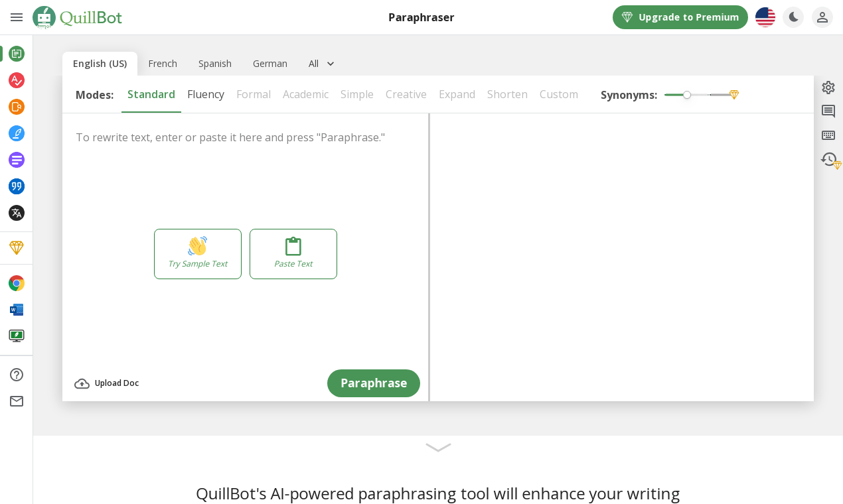The image size is (843, 504).
Task: Open the Co-Writer feather icon
Action: tap(17, 133)
